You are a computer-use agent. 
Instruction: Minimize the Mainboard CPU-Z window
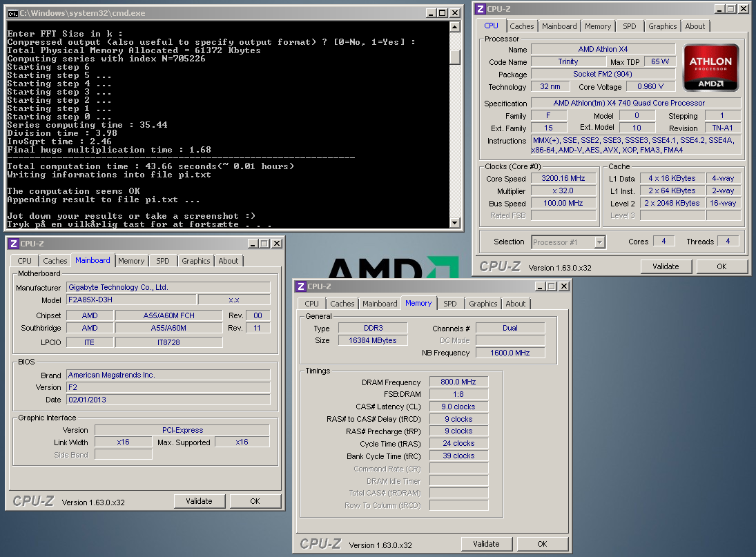coord(252,244)
